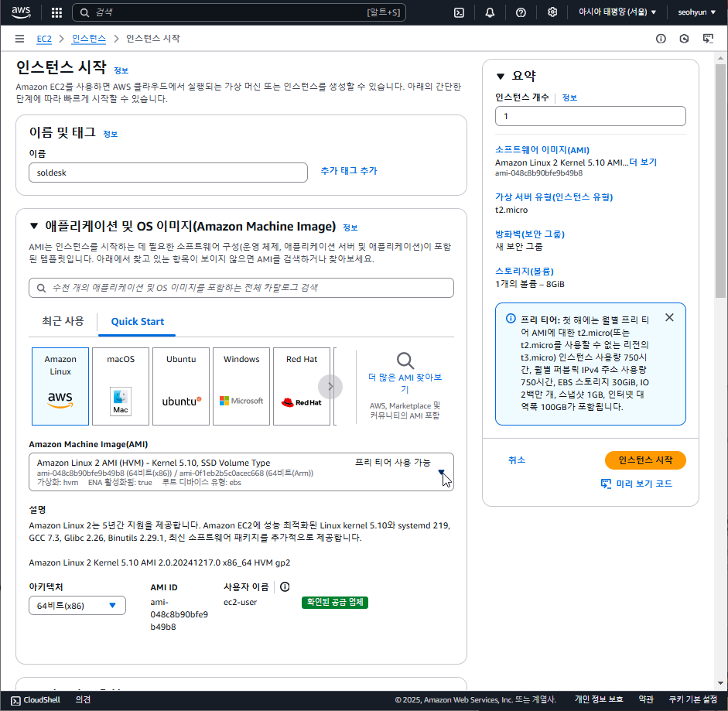
Task: Focus the instance count field
Action: [x=590, y=116]
